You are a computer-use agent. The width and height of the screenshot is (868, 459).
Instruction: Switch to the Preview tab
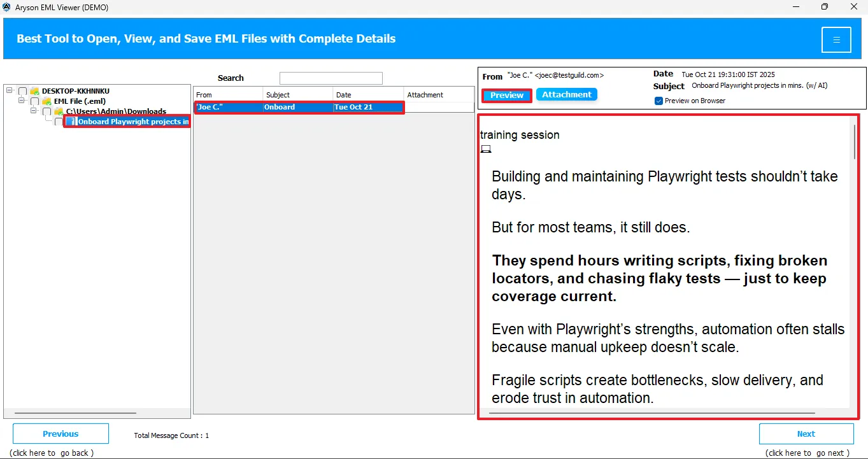click(507, 95)
